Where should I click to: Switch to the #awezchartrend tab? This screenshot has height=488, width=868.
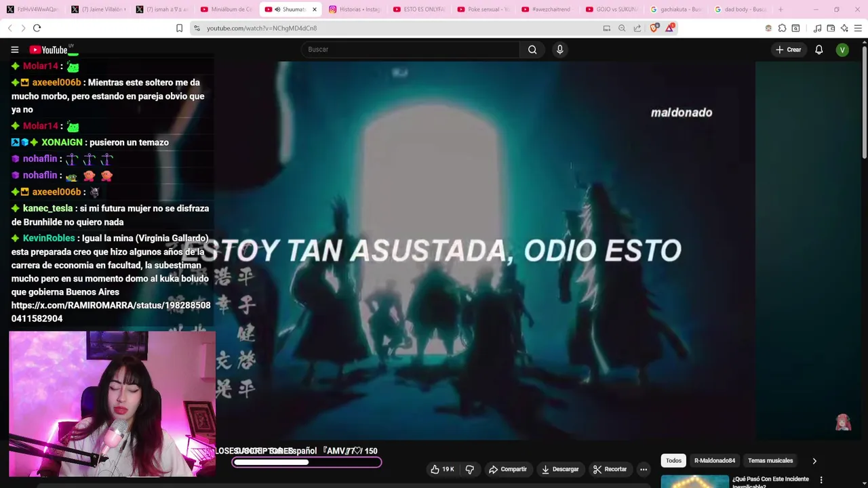548,9
